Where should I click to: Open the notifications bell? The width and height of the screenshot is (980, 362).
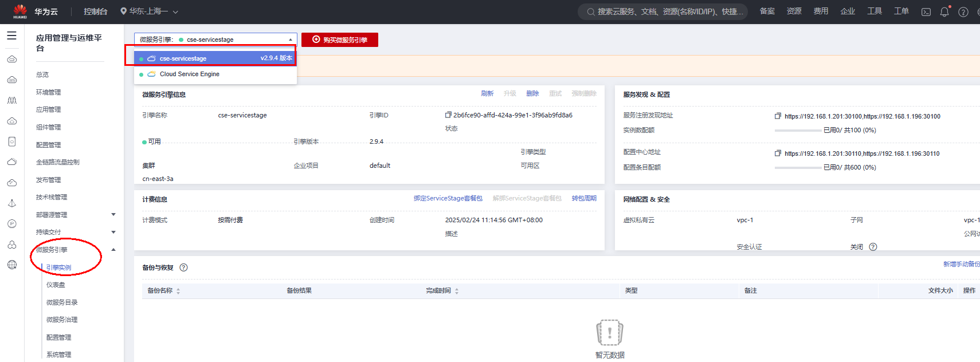(944, 11)
